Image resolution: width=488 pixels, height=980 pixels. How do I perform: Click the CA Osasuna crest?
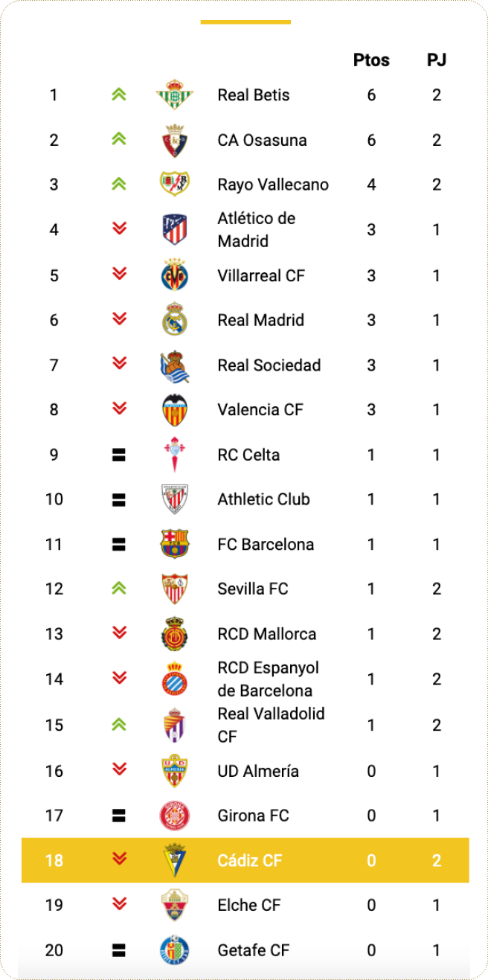point(175,141)
